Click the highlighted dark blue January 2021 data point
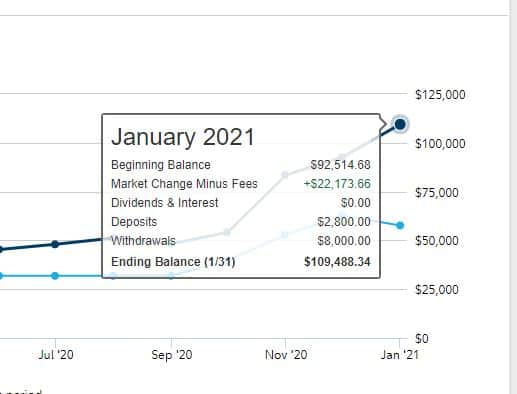The height and width of the screenshot is (394, 517). [400, 124]
